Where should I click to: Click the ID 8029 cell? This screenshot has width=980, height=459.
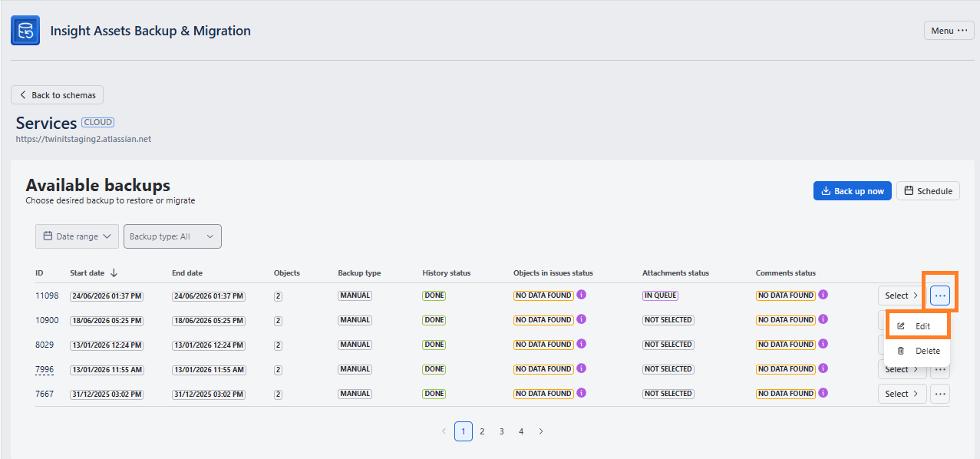tap(45, 345)
